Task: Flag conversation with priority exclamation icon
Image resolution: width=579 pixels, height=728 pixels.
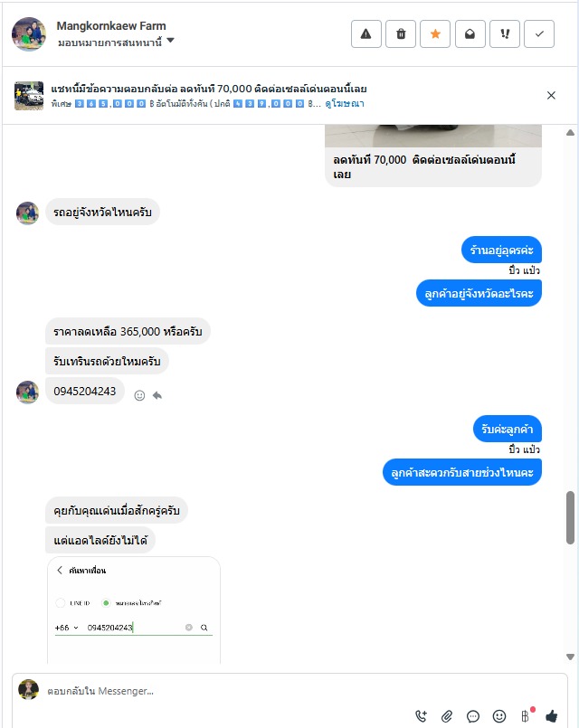Action: click(505, 33)
